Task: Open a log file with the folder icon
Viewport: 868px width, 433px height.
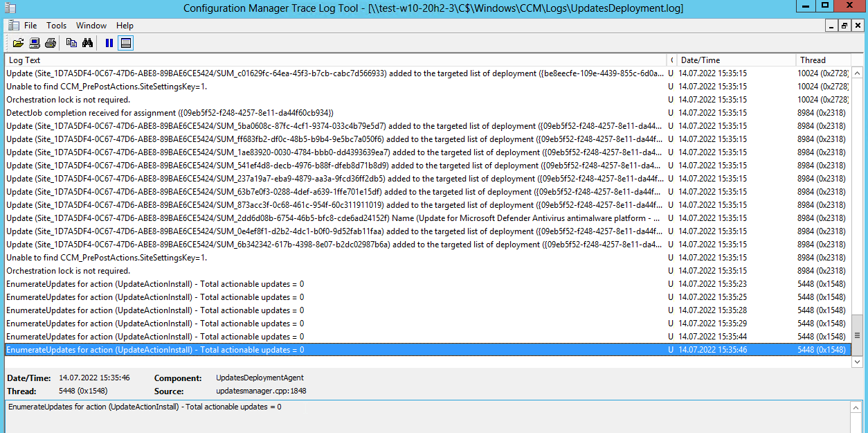Action: (19, 42)
